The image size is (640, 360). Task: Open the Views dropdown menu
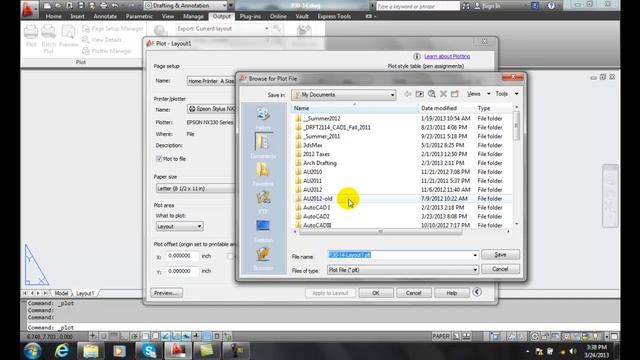point(478,94)
